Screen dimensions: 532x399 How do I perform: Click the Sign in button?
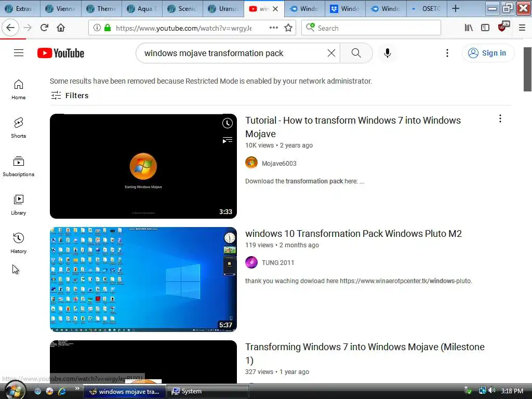488,53
